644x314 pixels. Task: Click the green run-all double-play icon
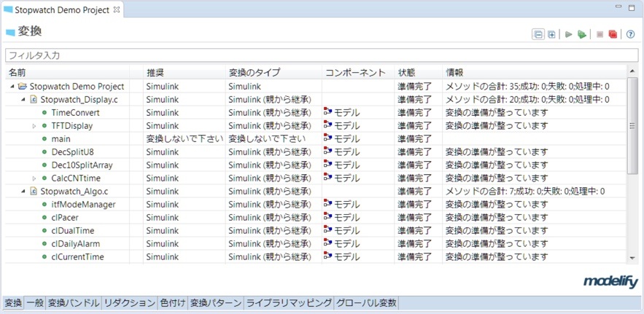(581, 34)
